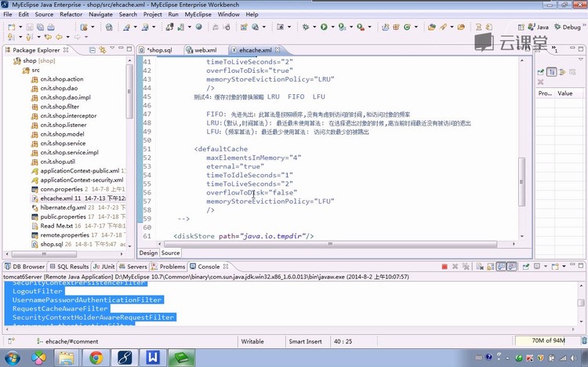
Task: Click the Run External Tools toolbar icon
Action: coord(360,27)
